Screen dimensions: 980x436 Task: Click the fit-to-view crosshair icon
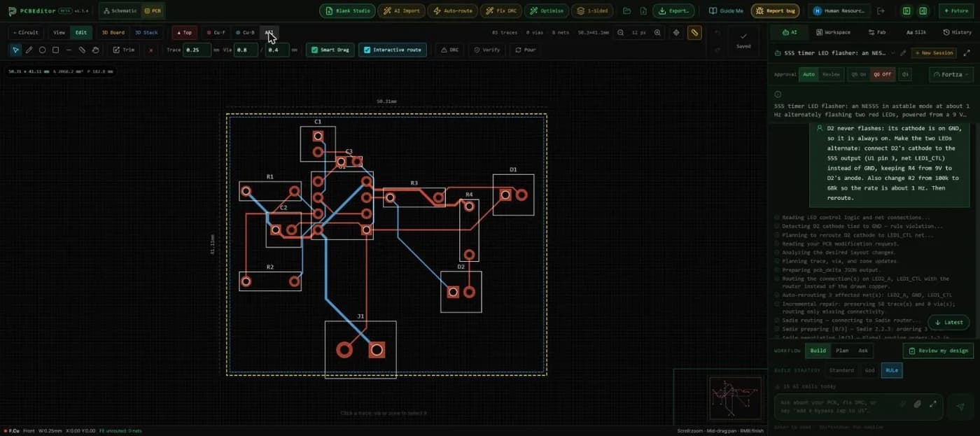tap(675, 32)
